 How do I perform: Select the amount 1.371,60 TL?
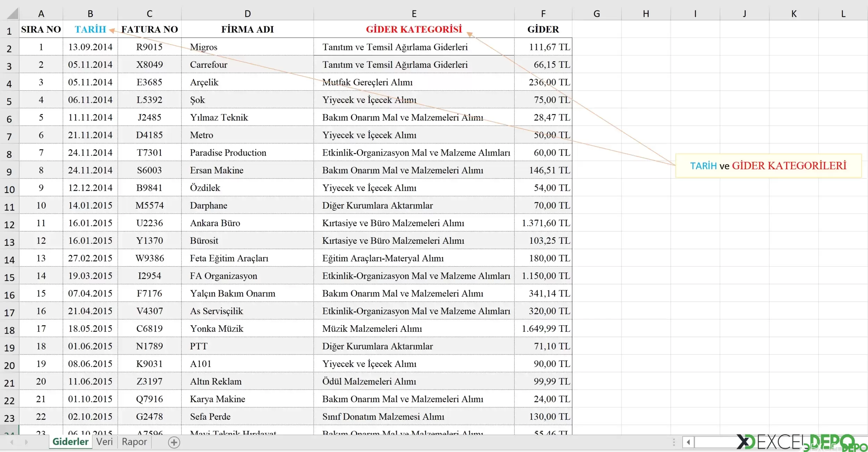click(x=543, y=223)
